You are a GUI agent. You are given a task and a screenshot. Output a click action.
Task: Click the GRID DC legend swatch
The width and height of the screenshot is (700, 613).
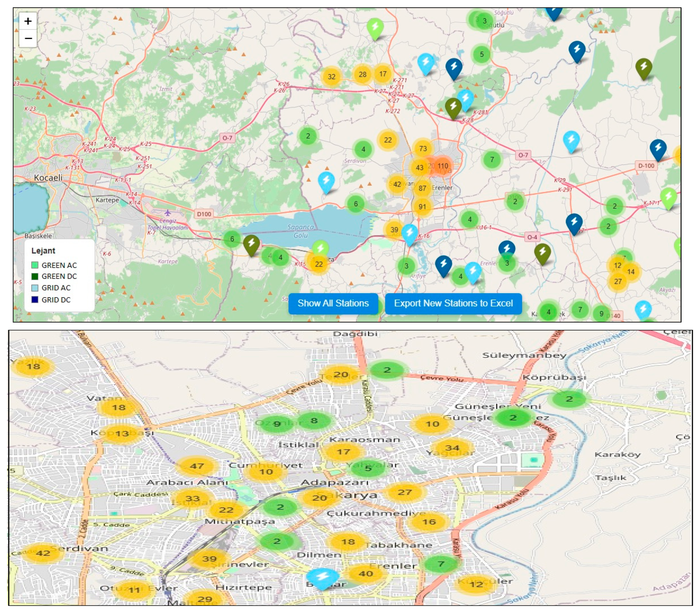coord(35,300)
